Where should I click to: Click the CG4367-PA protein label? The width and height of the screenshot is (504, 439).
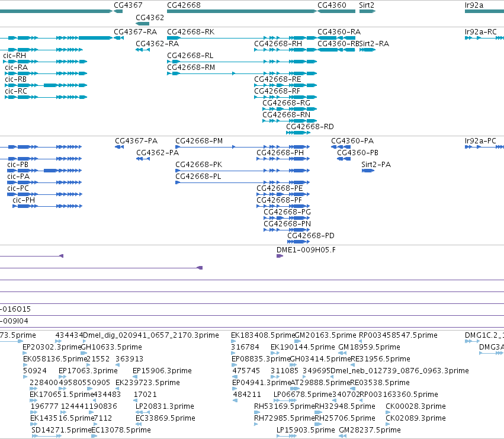(x=136, y=141)
